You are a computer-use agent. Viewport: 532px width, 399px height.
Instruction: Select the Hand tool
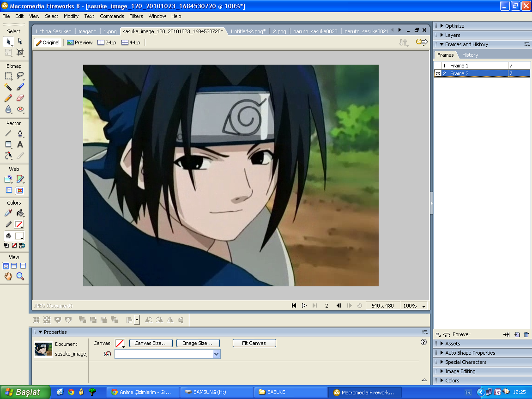8,276
